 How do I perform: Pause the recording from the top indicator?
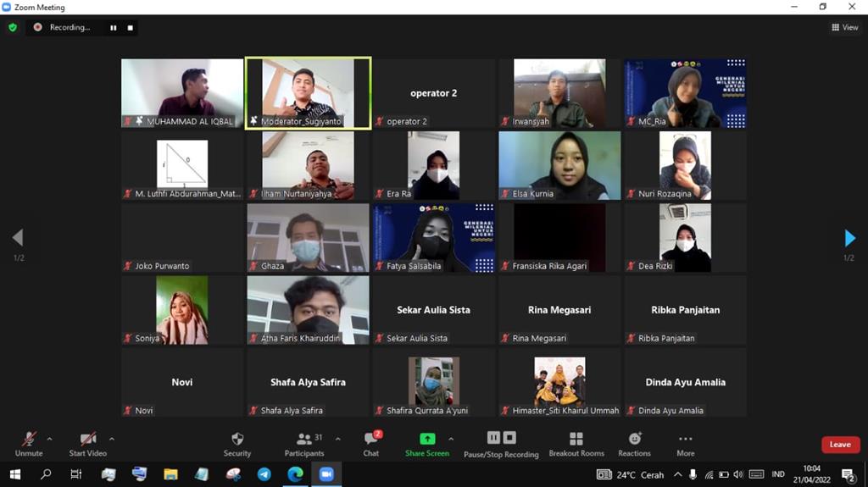pos(113,27)
